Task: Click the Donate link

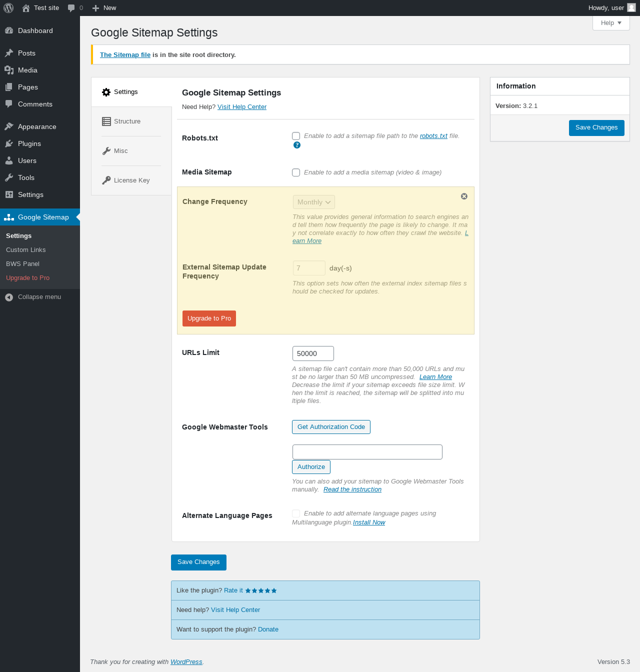Action: 268,629
